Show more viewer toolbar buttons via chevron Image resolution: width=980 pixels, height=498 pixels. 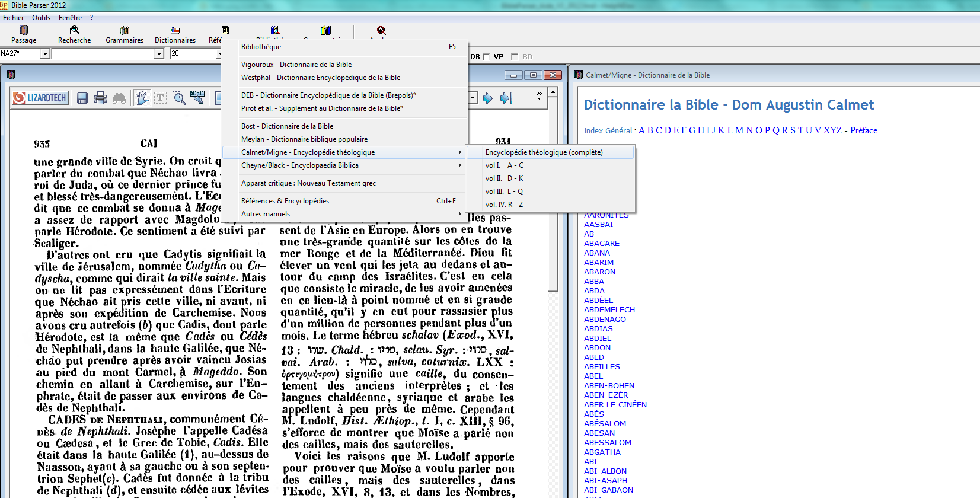coord(539,95)
